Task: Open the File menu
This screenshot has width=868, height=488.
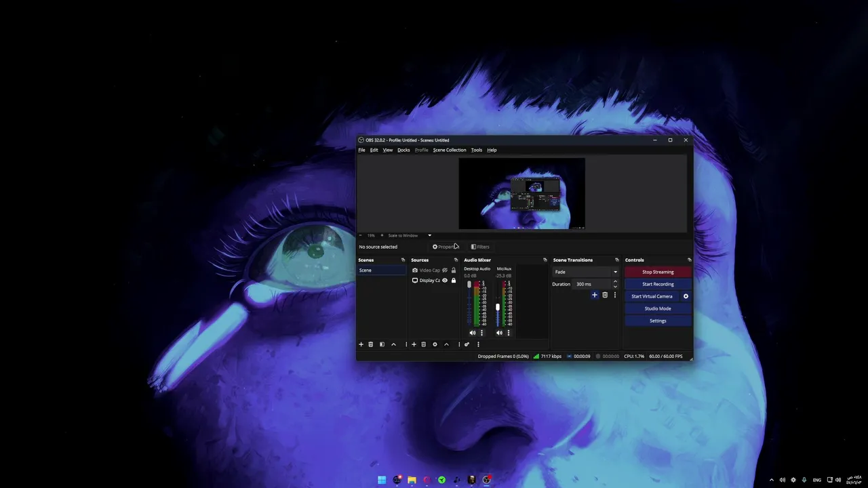Action: pyautogui.click(x=361, y=150)
